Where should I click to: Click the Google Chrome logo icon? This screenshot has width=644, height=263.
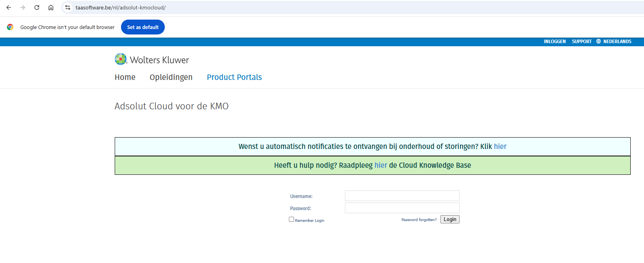[10, 27]
